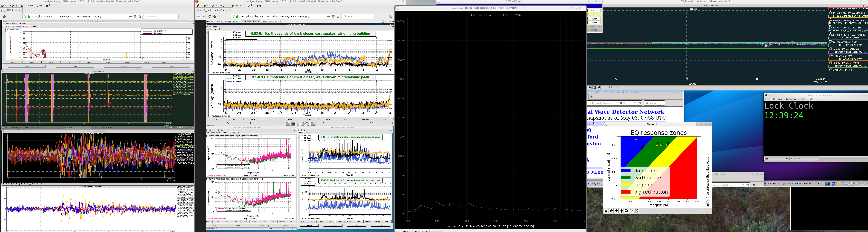This screenshot has width=868, height=232.
Task: Open the Library icon in nuc5_root Firefox
Action: coord(390,16)
